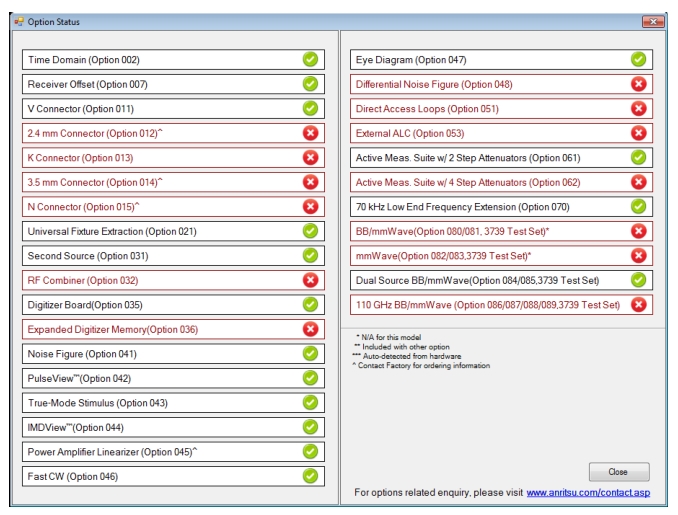The image size is (678, 515).
Task: Click the red X for mmWave Option 082/083
Action: point(638,256)
